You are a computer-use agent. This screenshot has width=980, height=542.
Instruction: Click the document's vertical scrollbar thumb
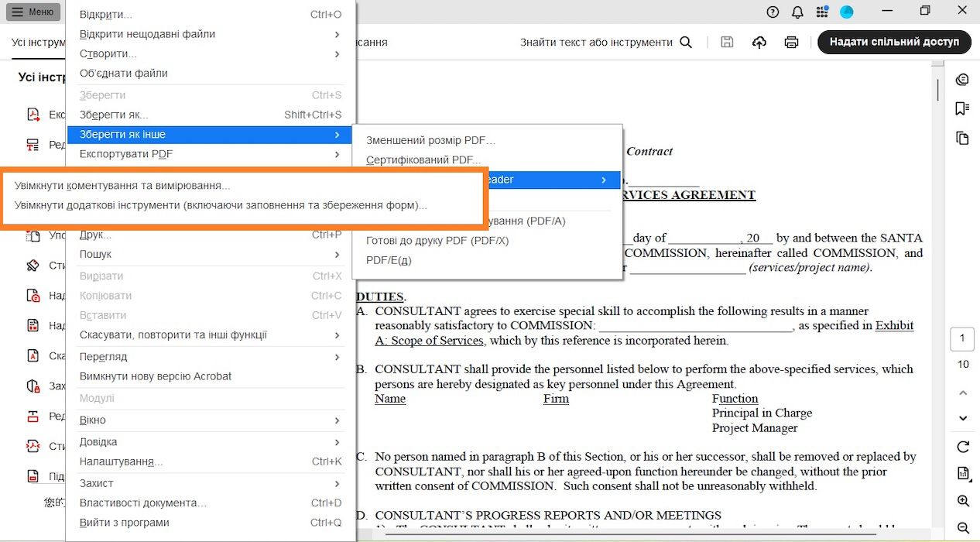938,89
